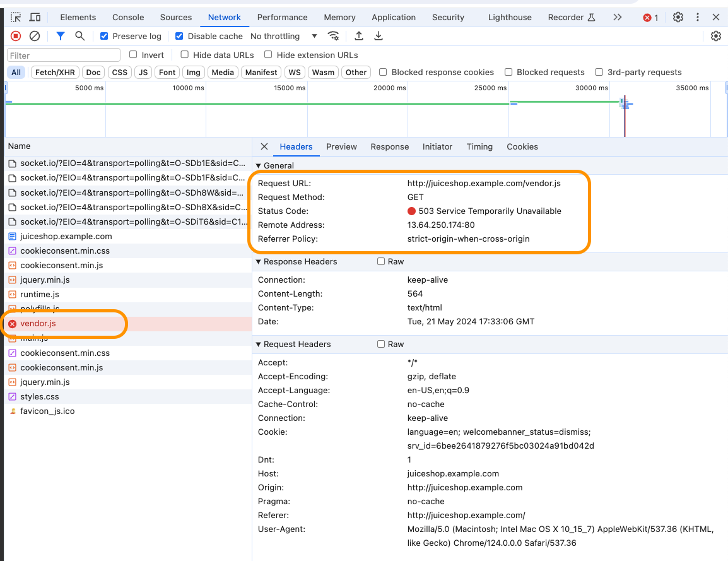Check Hide data URLs
Viewport: 728px width, 561px height.
[185, 55]
